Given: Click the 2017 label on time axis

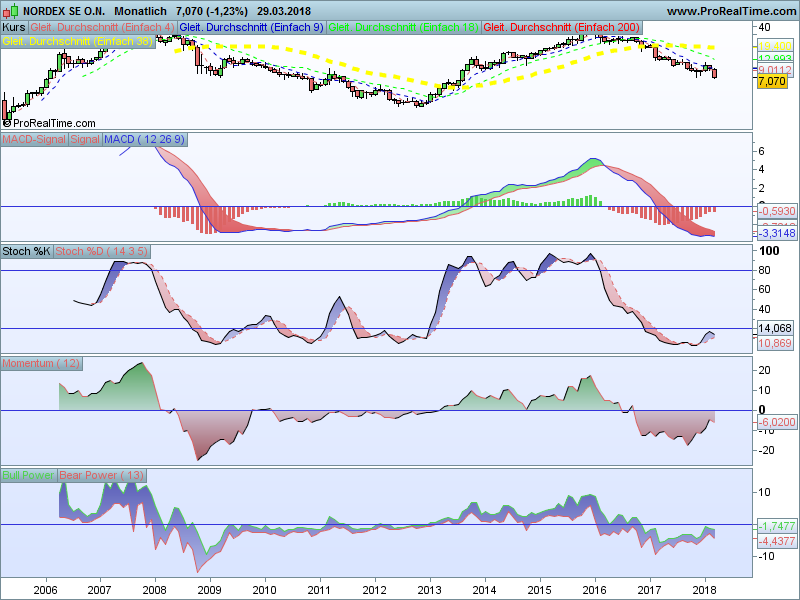Looking at the screenshot, I should click(x=649, y=590).
